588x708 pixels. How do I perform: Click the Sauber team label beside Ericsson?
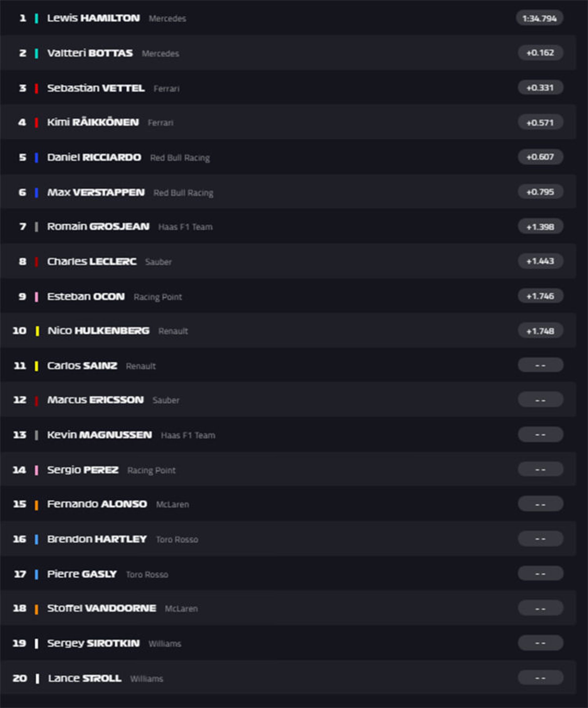(166, 400)
